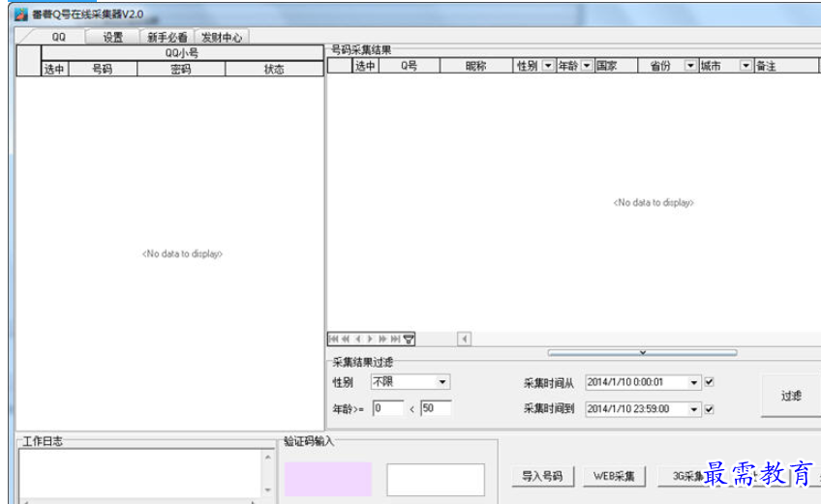Image resolution: width=821 pixels, height=504 pixels.
Task: Click the 状态 column header
Action: [x=274, y=69]
